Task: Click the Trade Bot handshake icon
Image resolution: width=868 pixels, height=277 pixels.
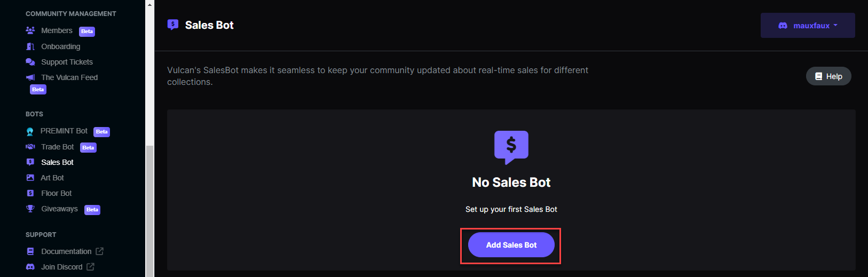Action: click(30, 147)
